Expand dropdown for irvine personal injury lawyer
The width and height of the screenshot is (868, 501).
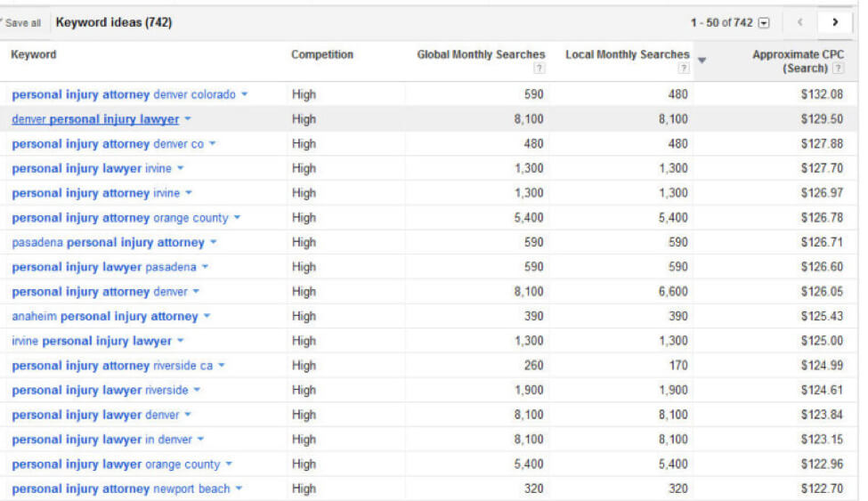(181, 341)
